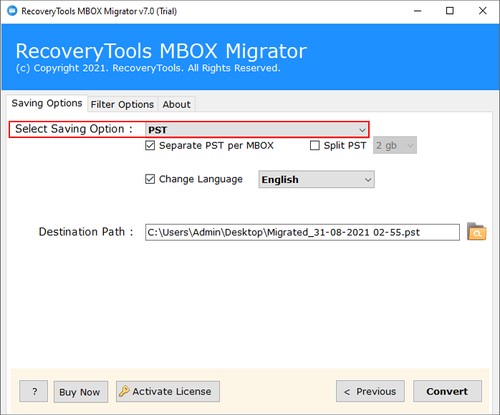Image resolution: width=500 pixels, height=415 pixels.
Task: Select the Saving Options tab
Action: click(x=47, y=103)
